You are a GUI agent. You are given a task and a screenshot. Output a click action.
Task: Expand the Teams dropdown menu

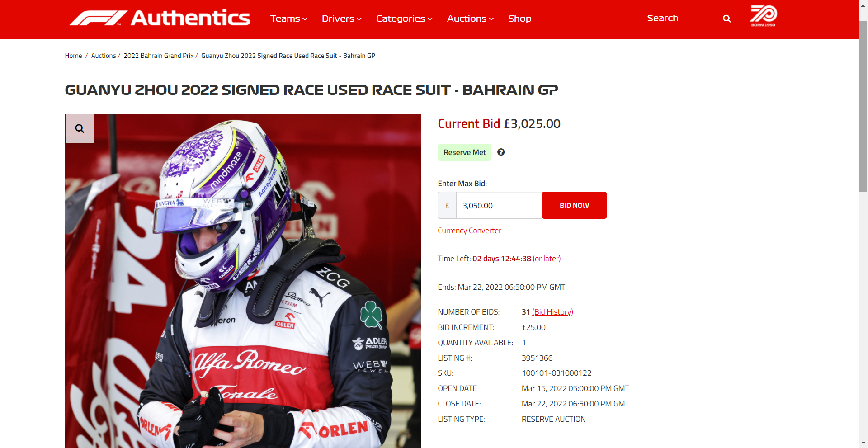288,19
